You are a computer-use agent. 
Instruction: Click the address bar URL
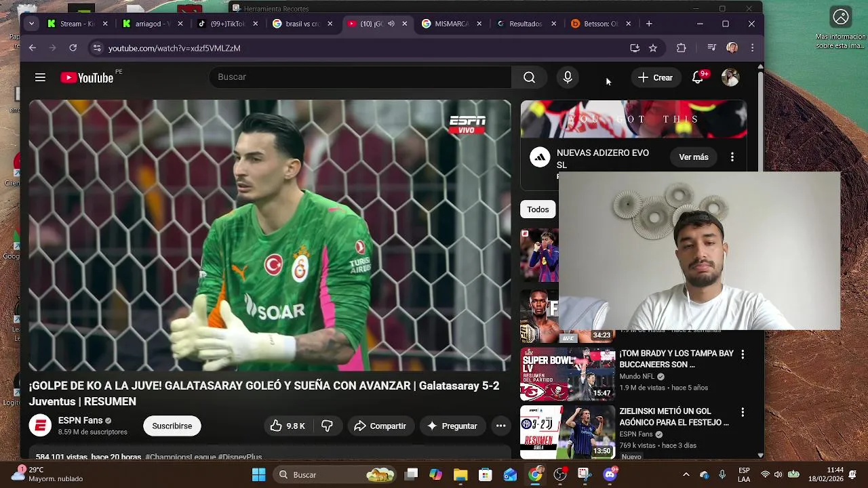(x=174, y=48)
